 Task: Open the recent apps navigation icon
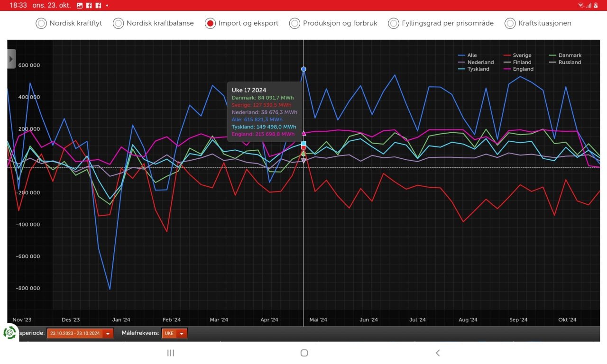coord(171,353)
